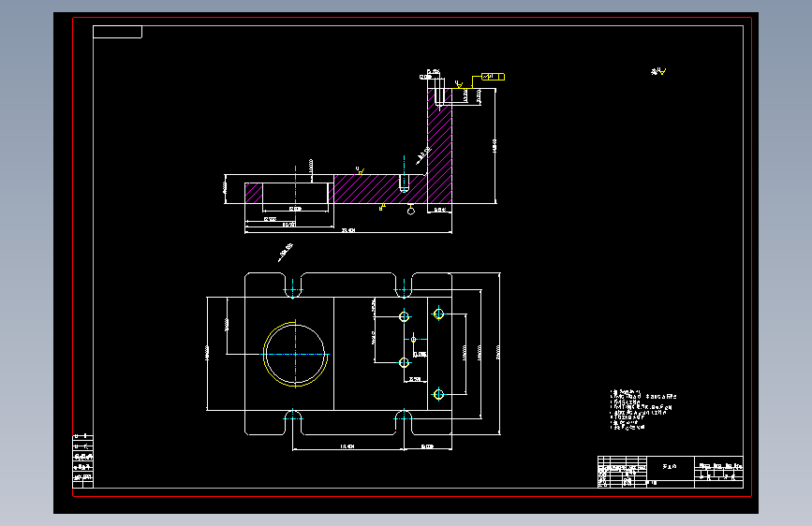Screen dimensions: 812x526
Task: Click the technical requirements notes block
Action: [x=642, y=410]
